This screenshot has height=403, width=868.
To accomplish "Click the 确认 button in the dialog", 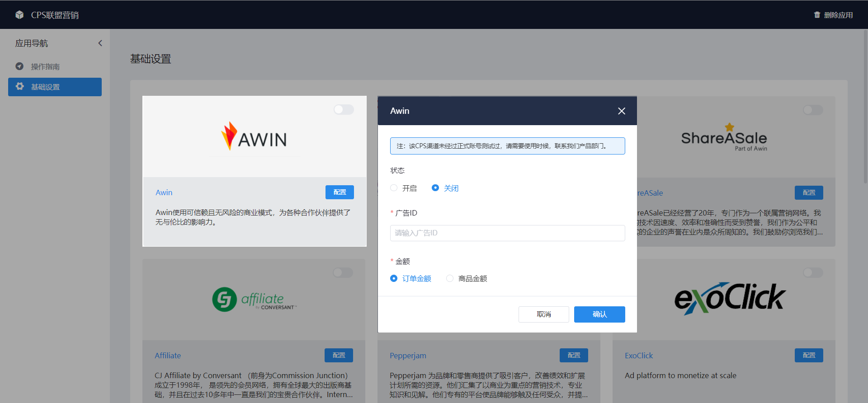I will tap(599, 314).
